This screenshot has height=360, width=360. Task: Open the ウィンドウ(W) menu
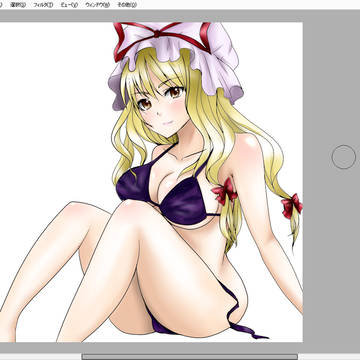click(98, 5)
